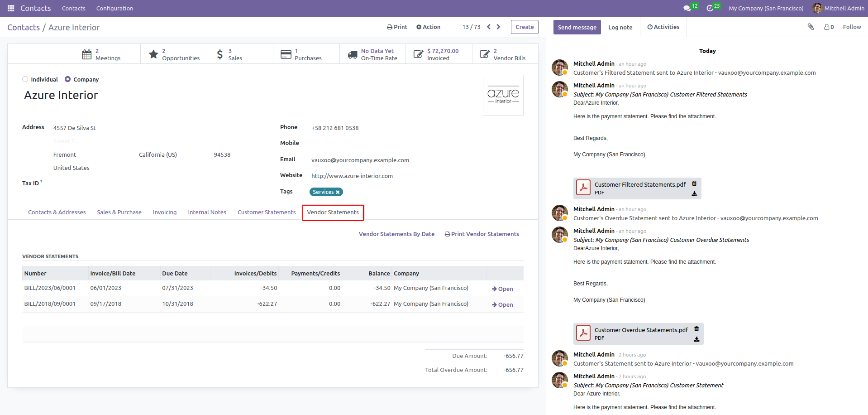Click Vendor Statements By Date
This screenshot has width=868, height=415.
396,234
